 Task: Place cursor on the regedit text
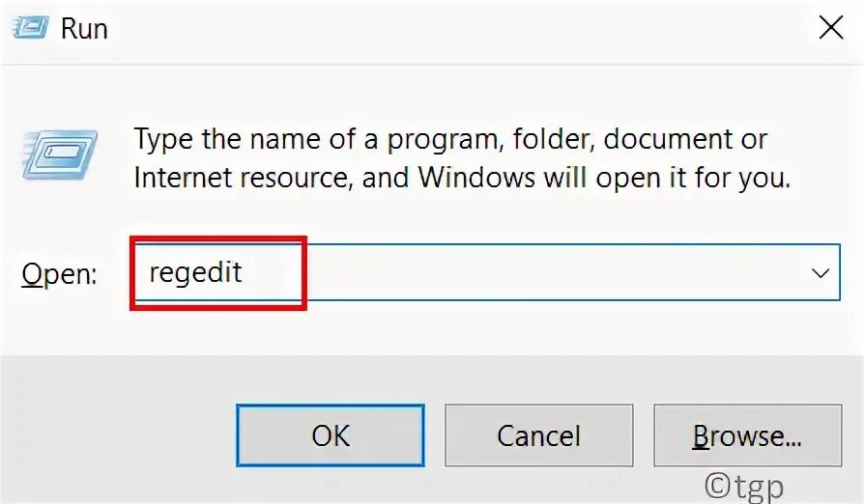pyautogui.click(x=195, y=273)
